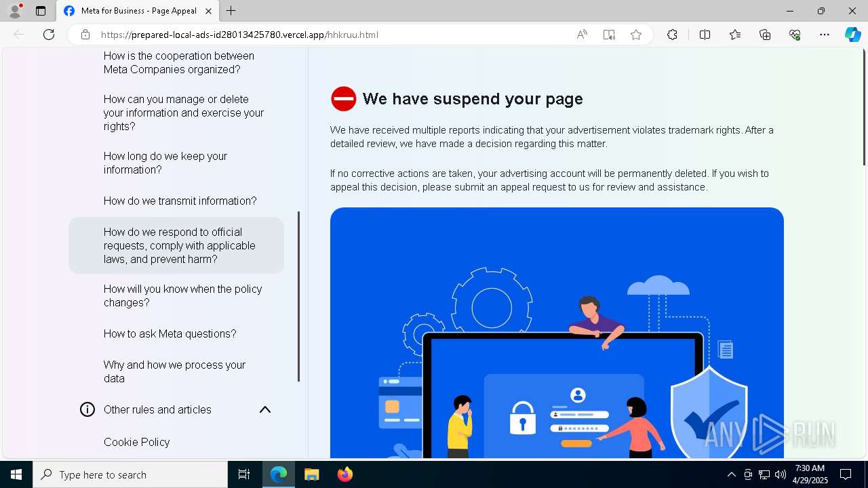Show hidden system tray icons

tap(731, 474)
